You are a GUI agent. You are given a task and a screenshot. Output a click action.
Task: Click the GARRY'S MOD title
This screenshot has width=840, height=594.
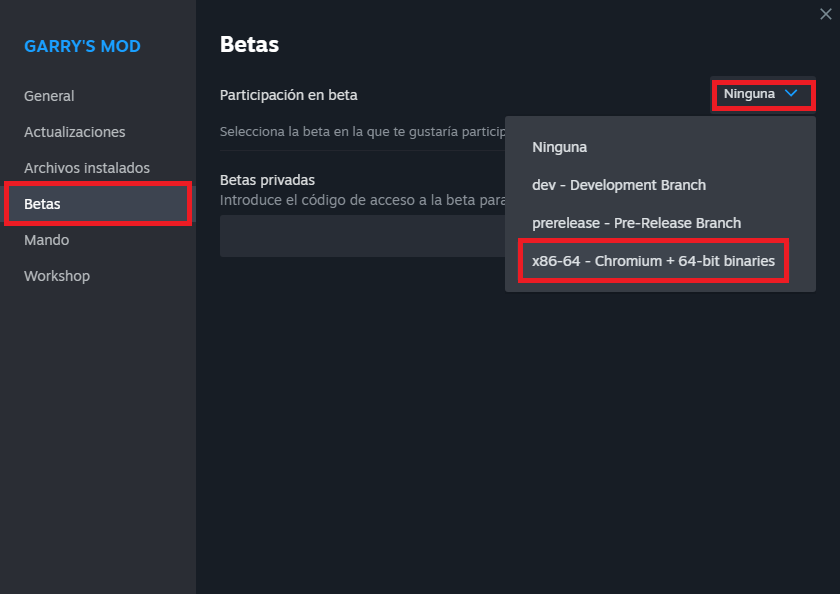click(x=82, y=46)
